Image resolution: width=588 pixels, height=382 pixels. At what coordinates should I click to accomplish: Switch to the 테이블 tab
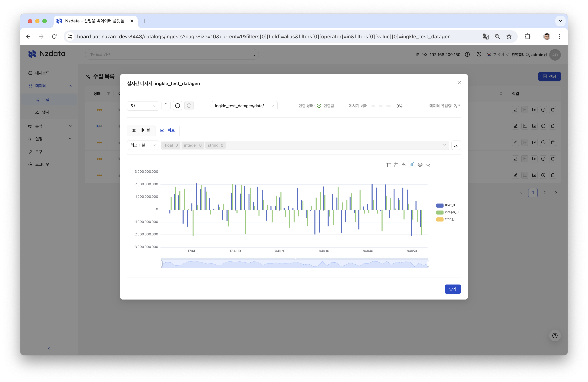[x=141, y=130]
